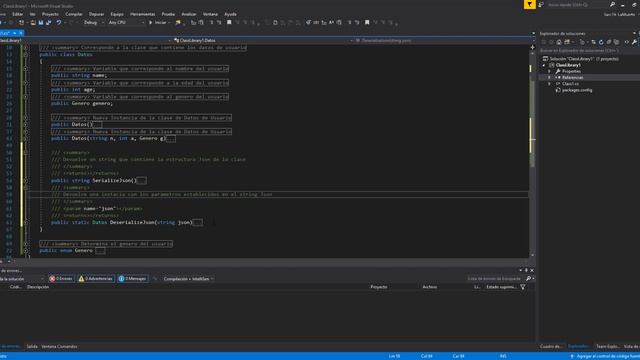This screenshot has height=360, width=640.
Task: Expand the Properties node arrow
Action: [x=549, y=71]
